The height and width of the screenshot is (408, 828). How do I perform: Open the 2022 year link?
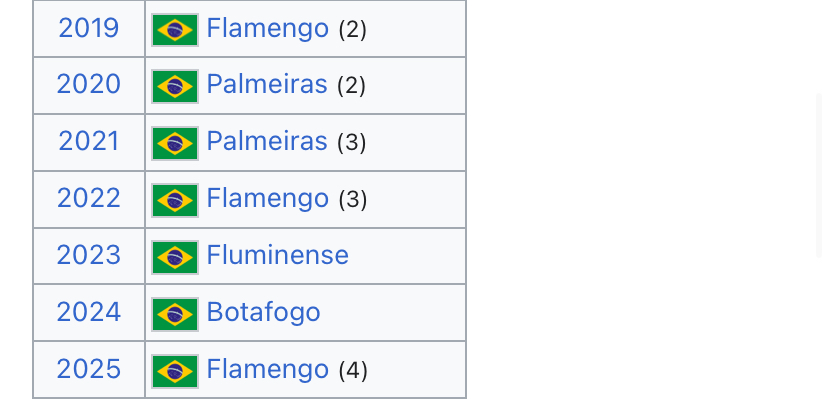tap(89, 198)
